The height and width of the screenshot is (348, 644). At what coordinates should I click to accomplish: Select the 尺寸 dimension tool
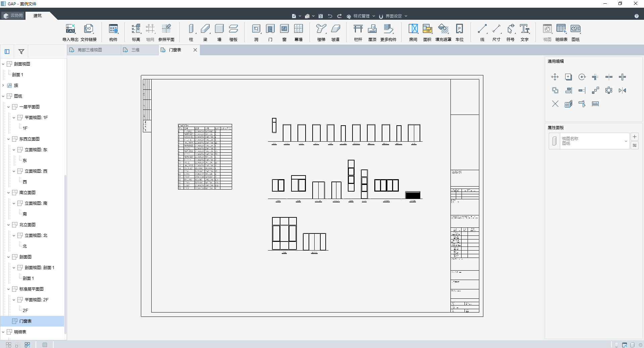(x=496, y=32)
